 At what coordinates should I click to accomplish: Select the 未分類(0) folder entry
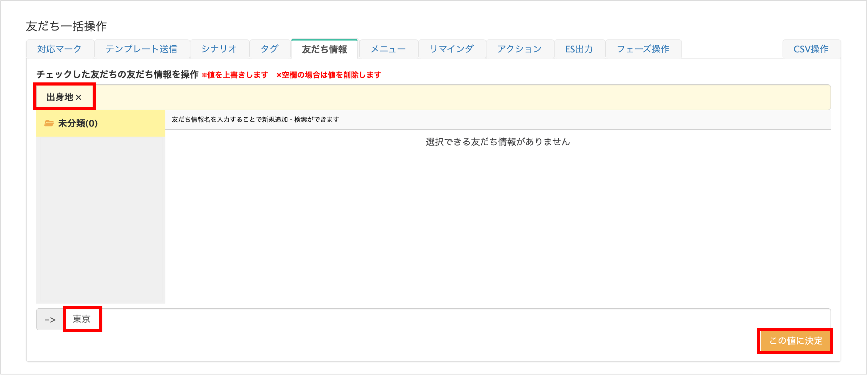pos(78,123)
